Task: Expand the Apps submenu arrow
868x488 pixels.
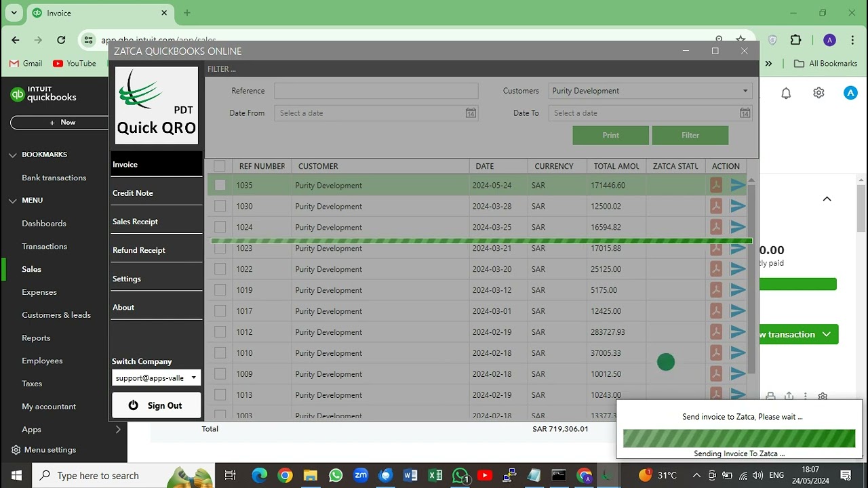Action: 118,429
